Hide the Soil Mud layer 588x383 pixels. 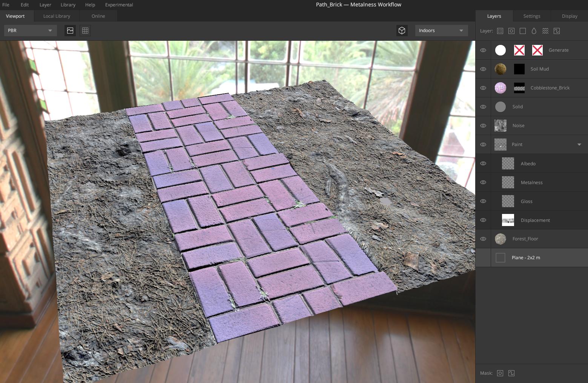483,69
